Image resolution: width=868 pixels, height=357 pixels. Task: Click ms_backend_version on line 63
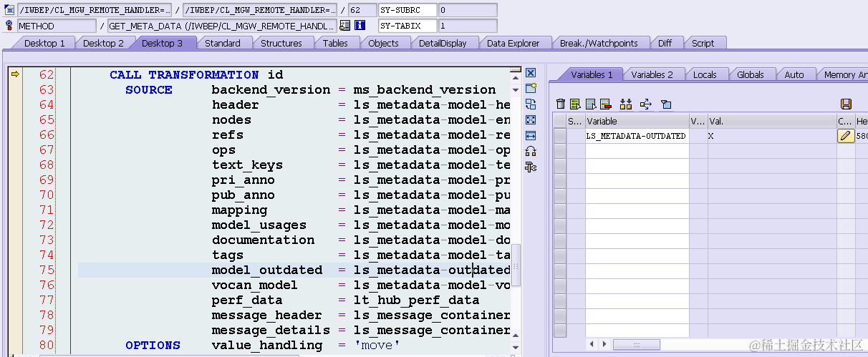coord(425,89)
